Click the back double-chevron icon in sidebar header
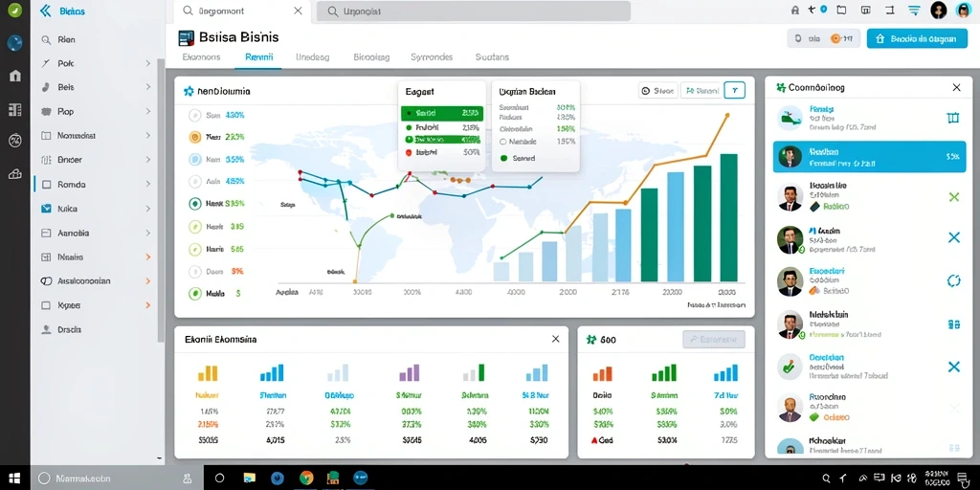Screen dimensions: 980x490 click(x=45, y=11)
